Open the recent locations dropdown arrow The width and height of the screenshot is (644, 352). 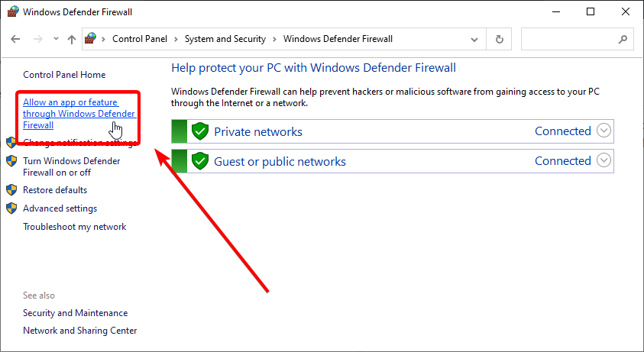pyautogui.click(x=56, y=39)
